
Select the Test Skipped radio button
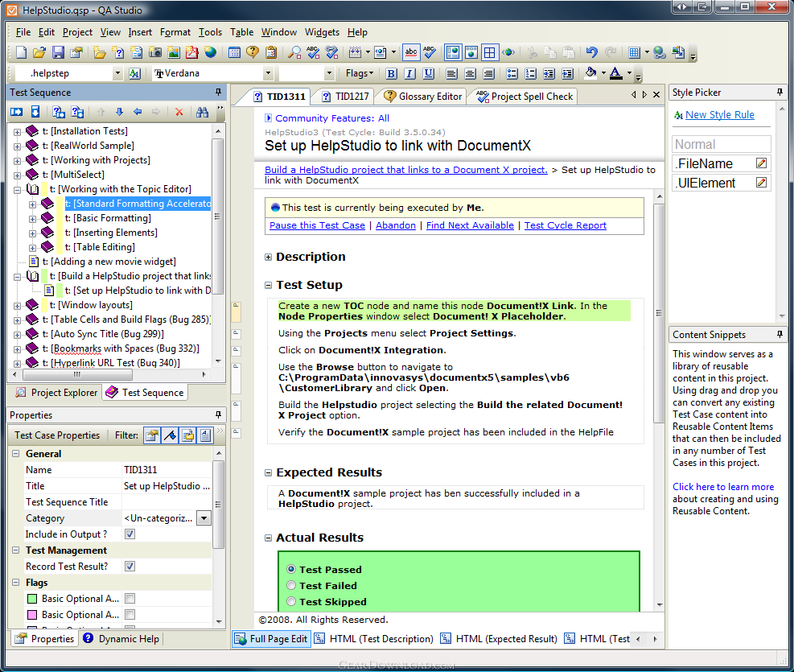[x=291, y=602]
